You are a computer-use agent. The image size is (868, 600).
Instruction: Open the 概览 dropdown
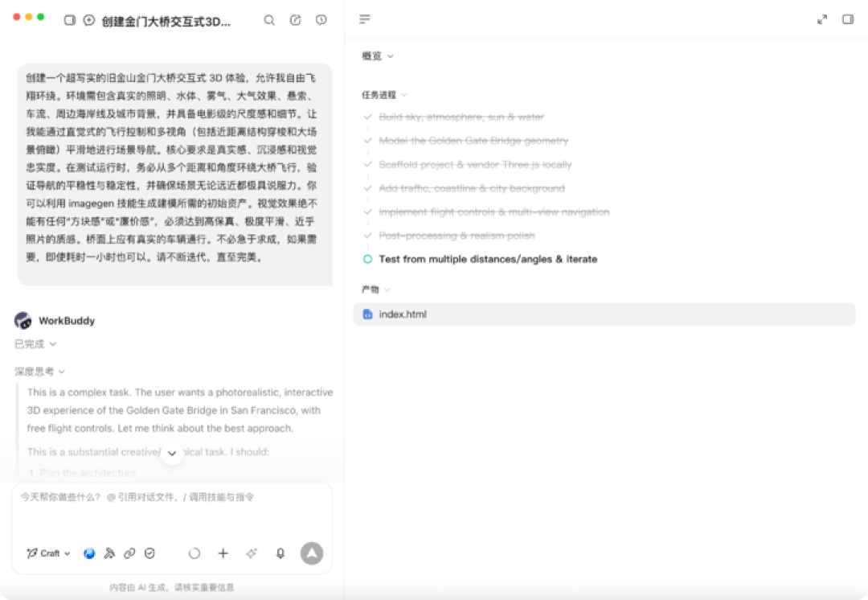click(378, 56)
